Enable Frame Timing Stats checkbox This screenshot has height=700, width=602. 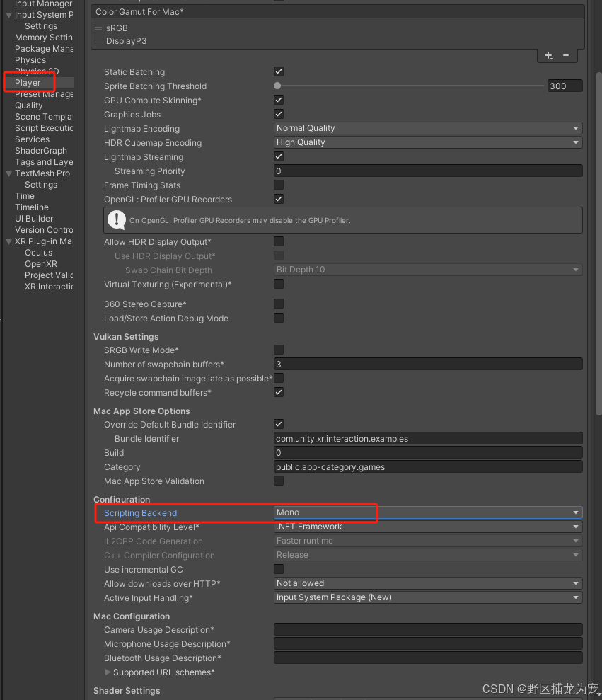279,185
